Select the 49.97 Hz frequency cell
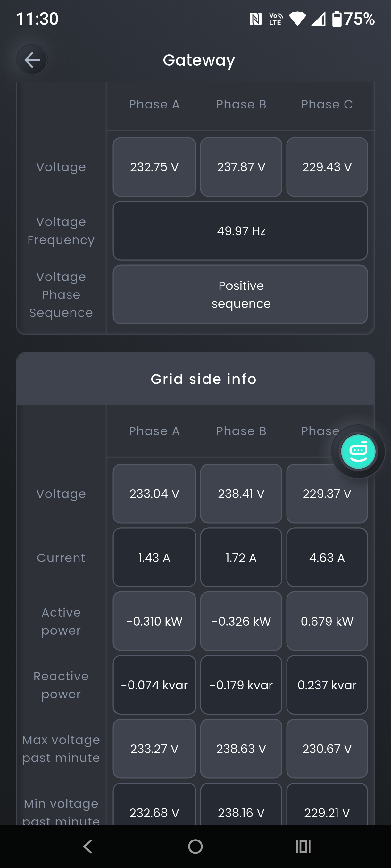The height and width of the screenshot is (868, 391). [x=240, y=231]
